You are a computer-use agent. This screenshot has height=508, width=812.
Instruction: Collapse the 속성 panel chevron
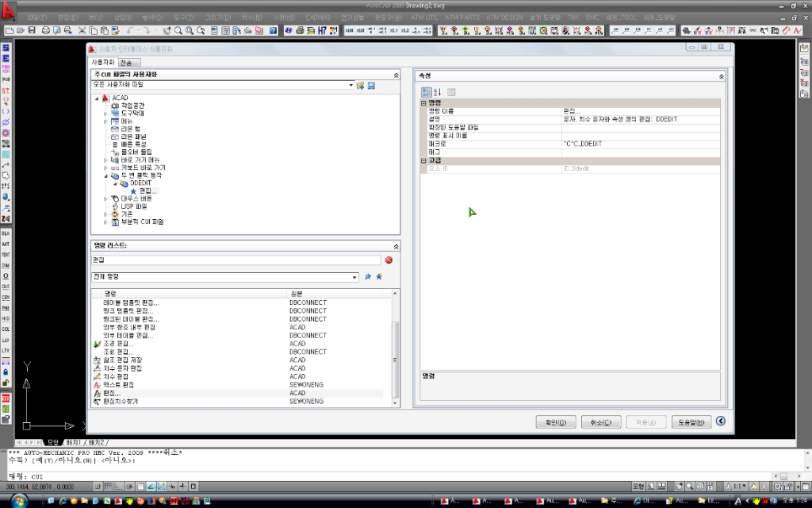[x=721, y=76]
